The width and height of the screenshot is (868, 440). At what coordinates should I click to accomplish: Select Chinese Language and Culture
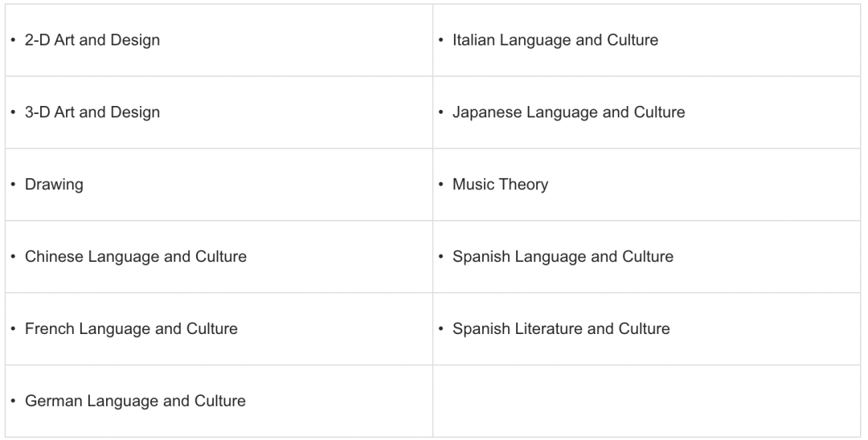coord(136,256)
